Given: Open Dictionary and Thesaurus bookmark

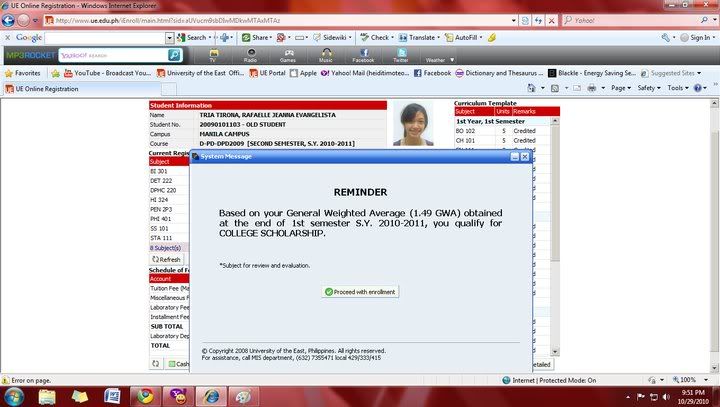Looking at the screenshot, I should [x=499, y=73].
